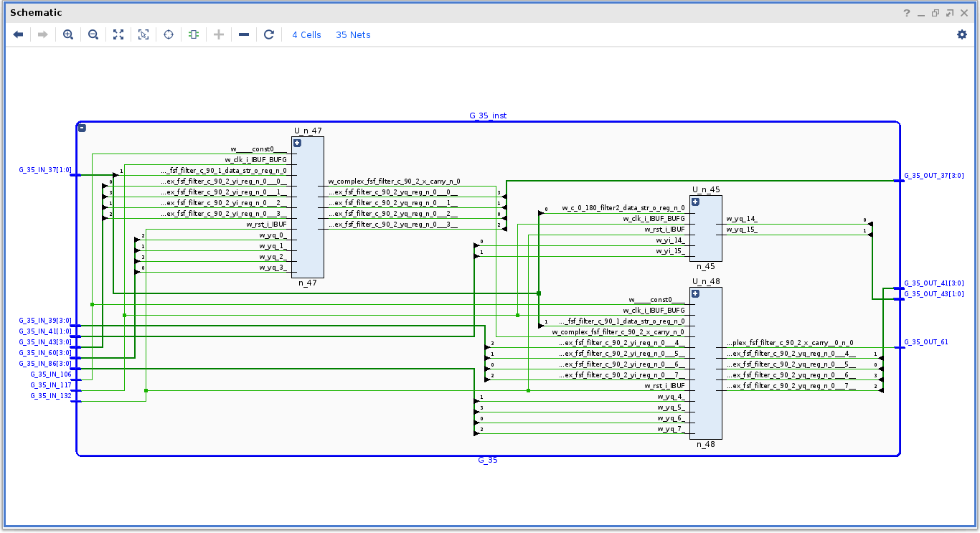This screenshot has width=980, height=533.
Task: Expand the U_n_45 cell
Action: point(695,202)
